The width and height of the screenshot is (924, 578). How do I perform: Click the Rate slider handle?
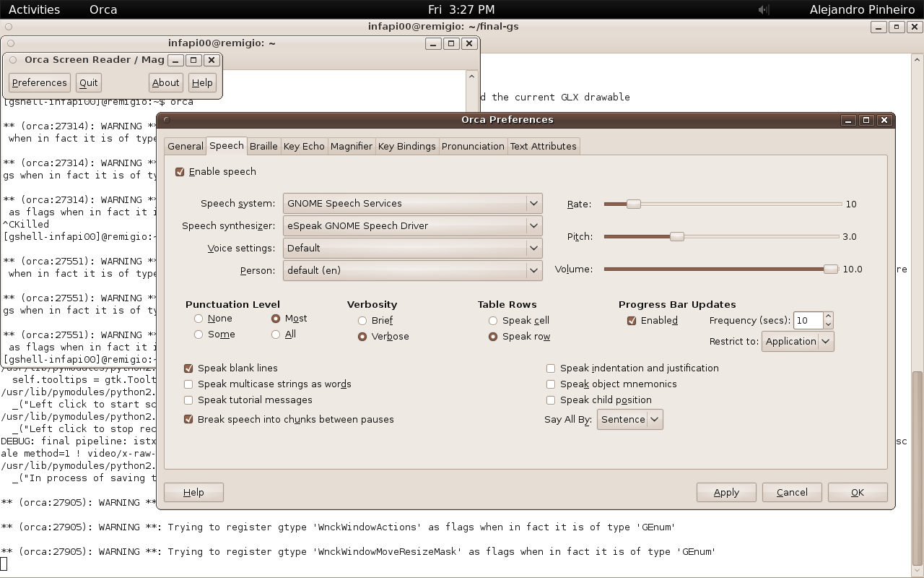pos(633,204)
